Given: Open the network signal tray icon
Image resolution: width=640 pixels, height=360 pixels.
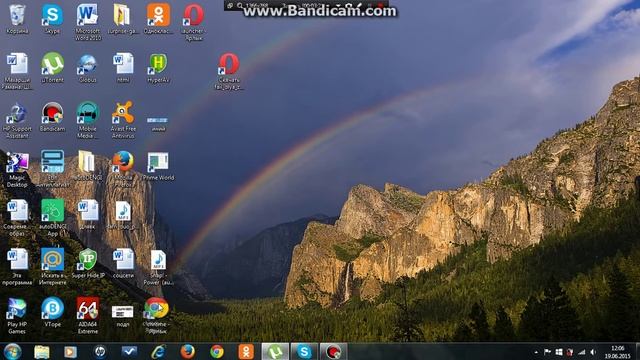Looking at the screenshot, I should (x=582, y=352).
